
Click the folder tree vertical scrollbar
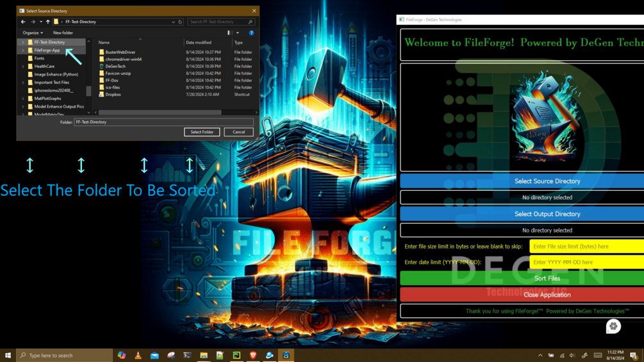[x=88, y=91]
